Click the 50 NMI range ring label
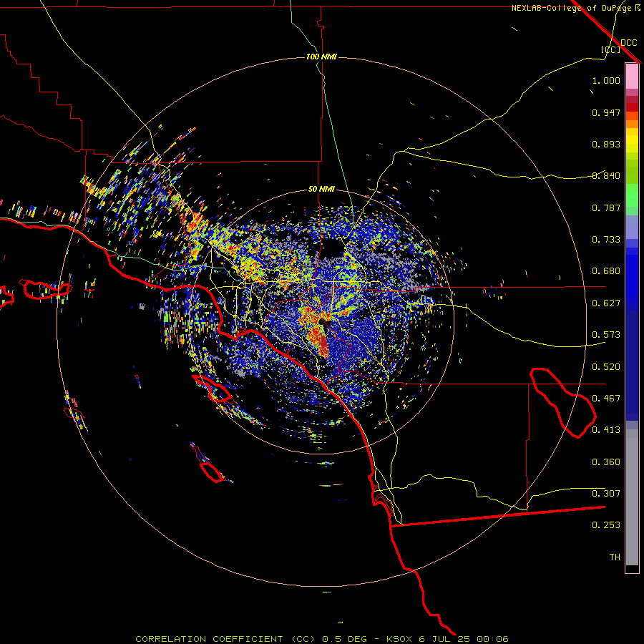The width and height of the screenshot is (644, 644). 321,189
